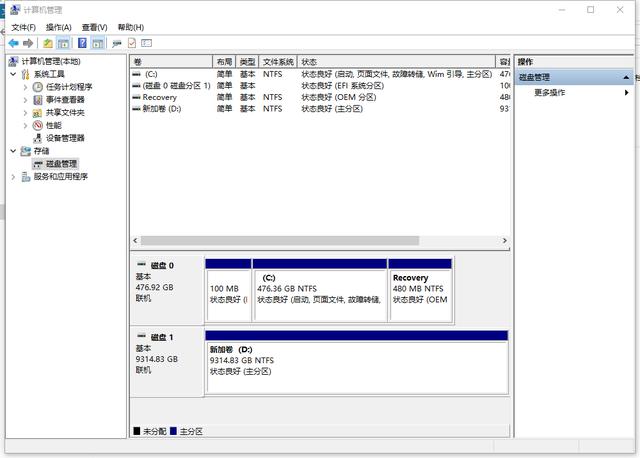640x458 pixels.
Task: Select 共享文件夹 in the tree
Action: tap(65, 113)
